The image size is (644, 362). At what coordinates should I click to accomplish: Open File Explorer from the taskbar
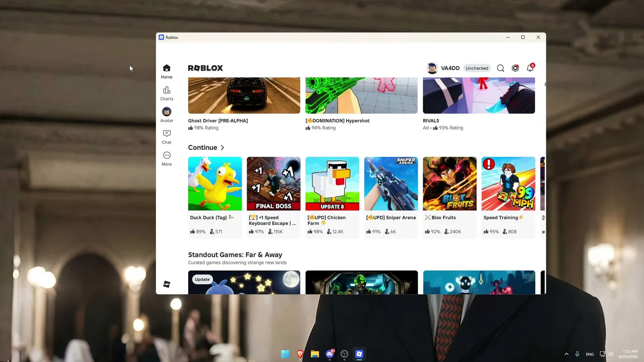[315, 354]
